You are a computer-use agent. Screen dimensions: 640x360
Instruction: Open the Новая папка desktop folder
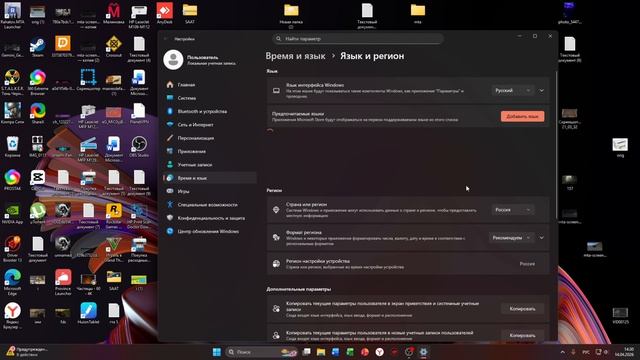291,16
